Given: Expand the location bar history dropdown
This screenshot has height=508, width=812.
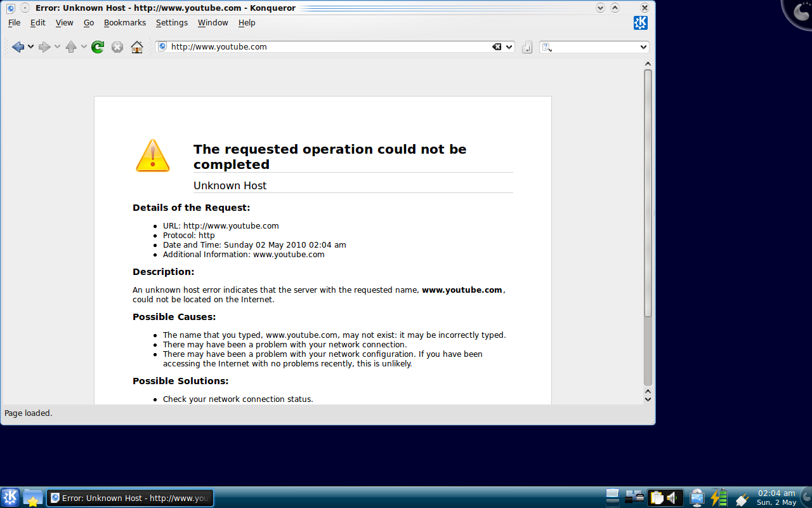Looking at the screenshot, I should (x=509, y=46).
